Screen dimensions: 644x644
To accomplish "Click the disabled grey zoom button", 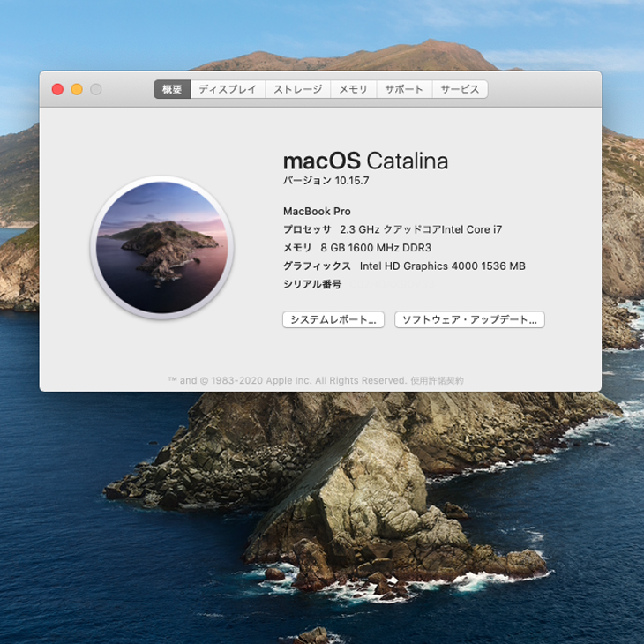I will [96, 89].
